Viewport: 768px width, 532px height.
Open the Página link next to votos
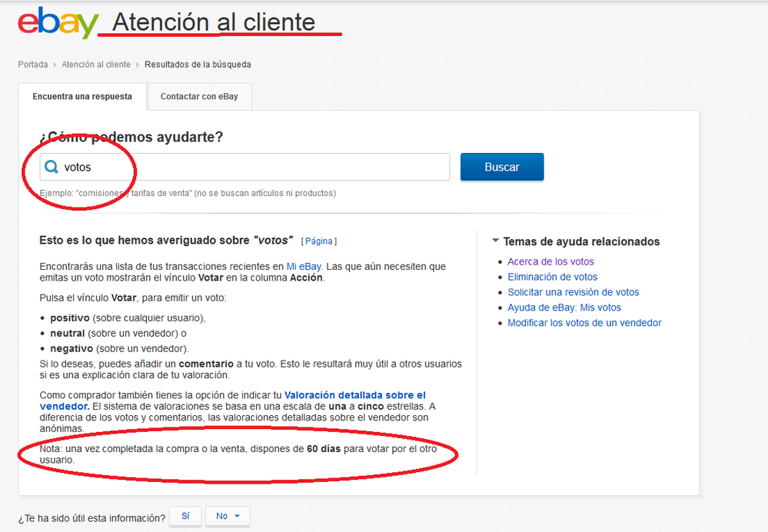(319, 241)
